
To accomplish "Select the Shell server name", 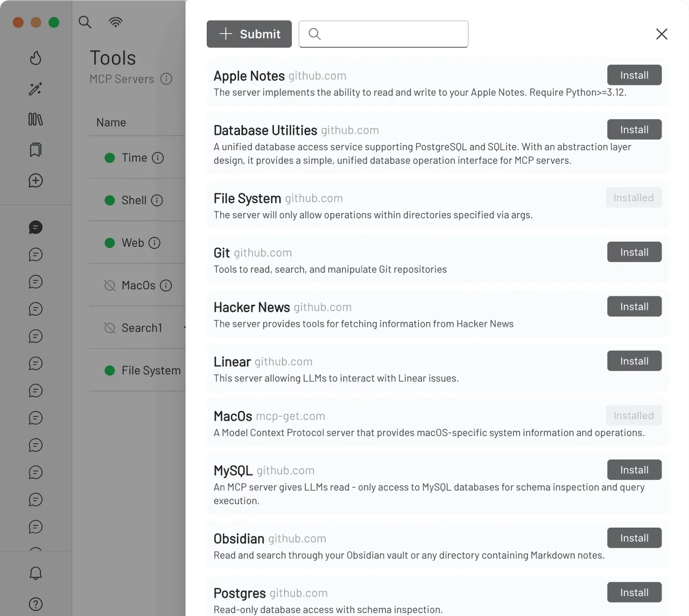I will [x=134, y=200].
